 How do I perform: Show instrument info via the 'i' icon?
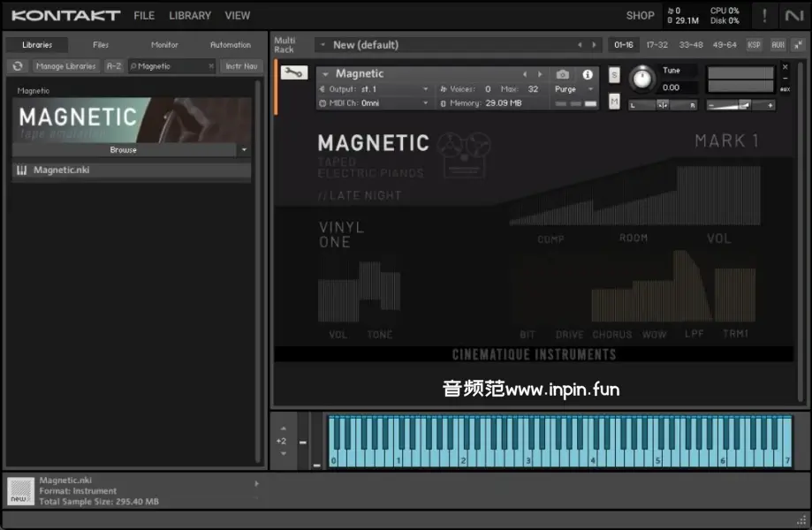click(x=587, y=75)
